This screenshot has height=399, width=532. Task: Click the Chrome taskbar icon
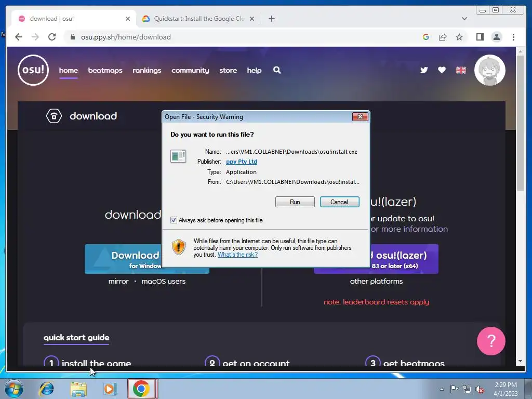142,389
